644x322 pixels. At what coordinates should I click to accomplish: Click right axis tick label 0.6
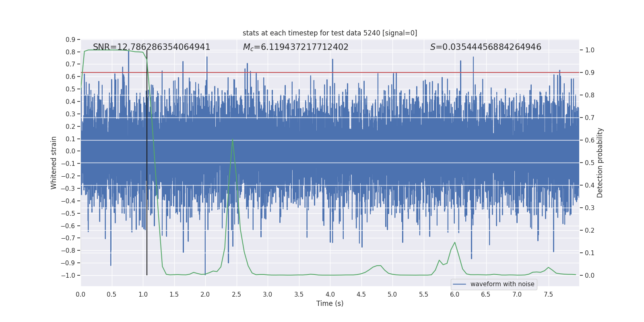click(590, 140)
